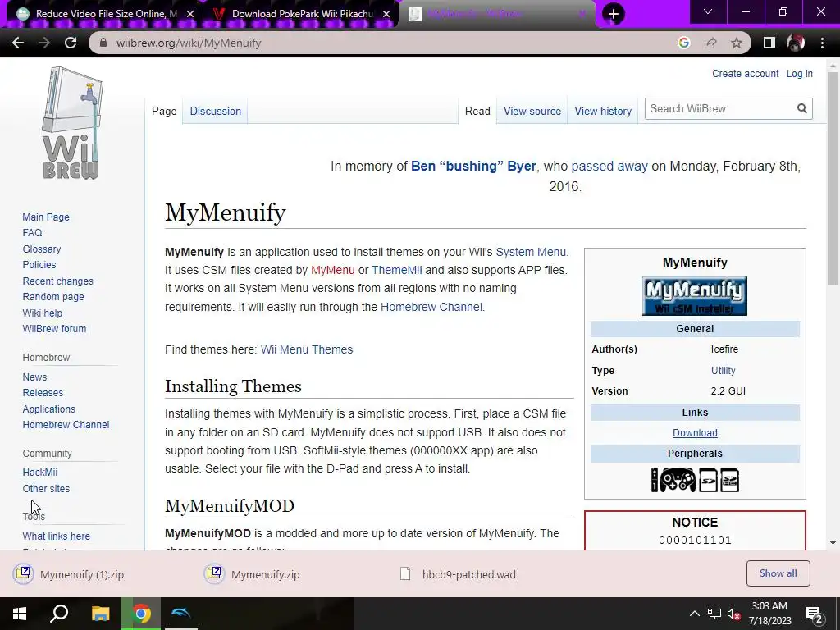Click the Google icon in the address bar
Screen dimensions: 840x630
click(x=683, y=43)
